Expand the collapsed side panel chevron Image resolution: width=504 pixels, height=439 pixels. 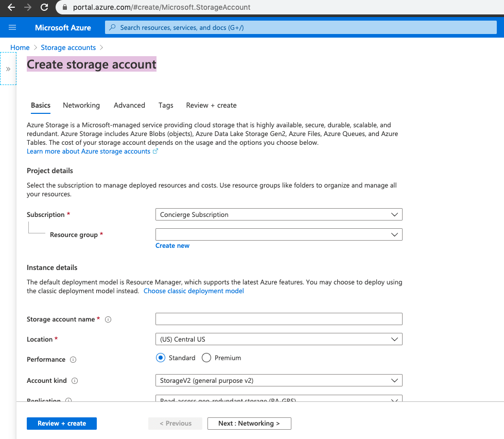click(x=8, y=69)
